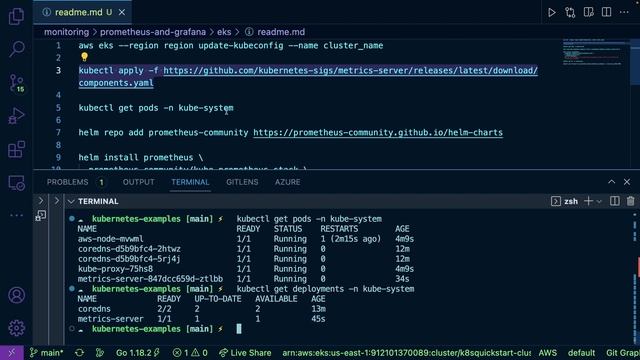
Task: Open changes compare icon in editor toolbar
Action: 570,12
